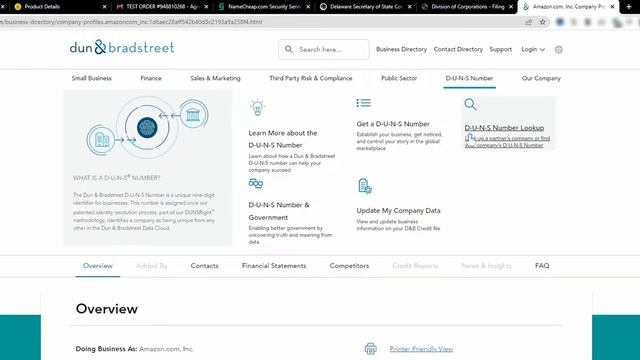Select the Credit Reports tab
This screenshot has width=640, height=360.
(415, 266)
